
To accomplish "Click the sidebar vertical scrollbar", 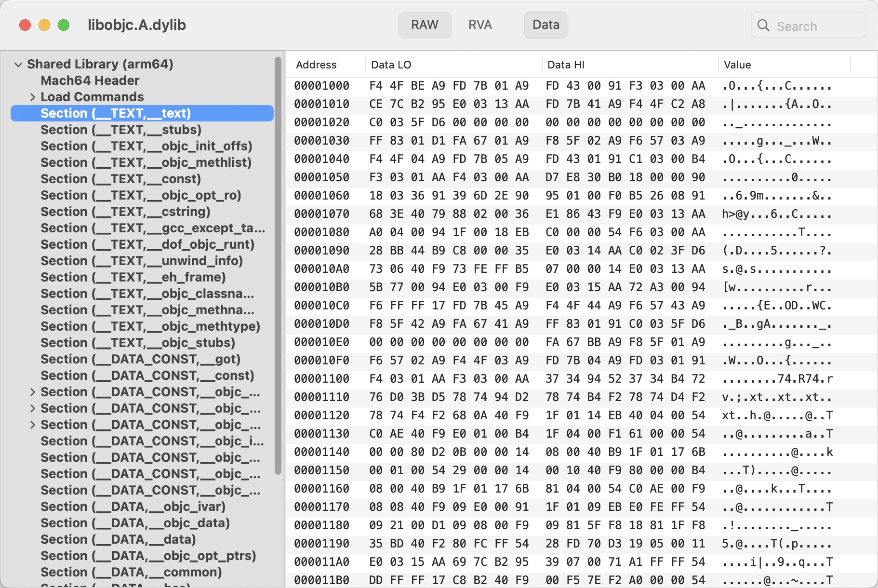I will [x=278, y=265].
